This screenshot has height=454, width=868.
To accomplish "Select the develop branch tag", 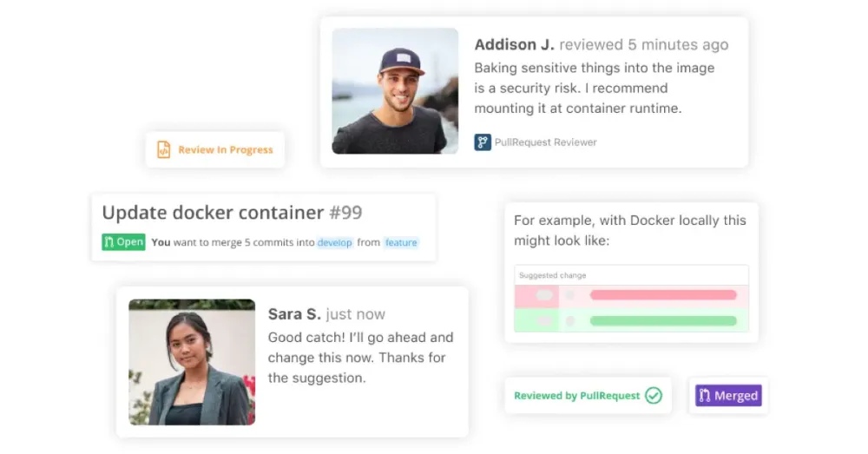I will tap(335, 243).
